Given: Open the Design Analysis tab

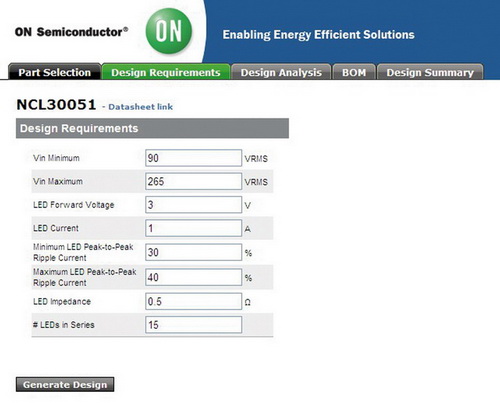Looking at the screenshot, I should 281,72.
